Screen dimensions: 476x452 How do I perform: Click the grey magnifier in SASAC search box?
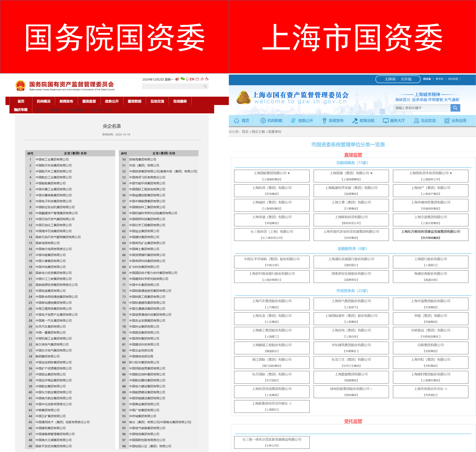pos(205,86)
